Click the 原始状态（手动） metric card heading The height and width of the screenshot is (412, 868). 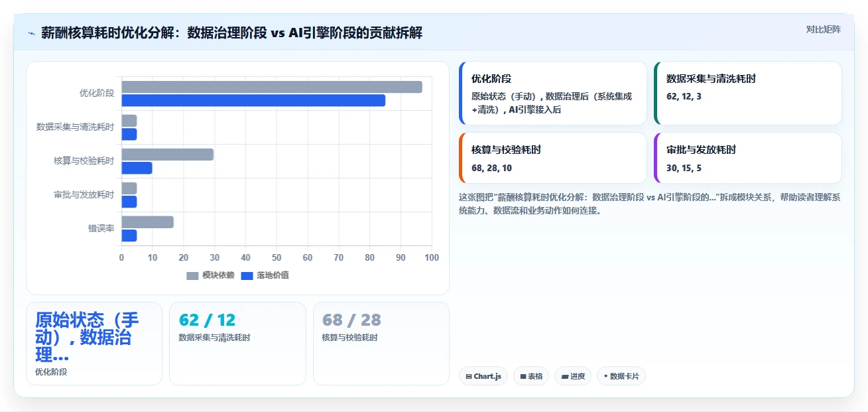(x=88, y=337)
